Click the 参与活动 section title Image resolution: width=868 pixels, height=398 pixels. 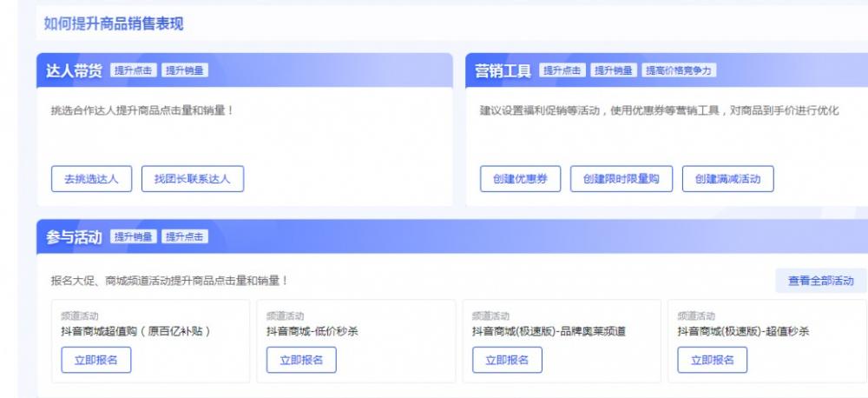pyautogui.click(x=74, y=236)
